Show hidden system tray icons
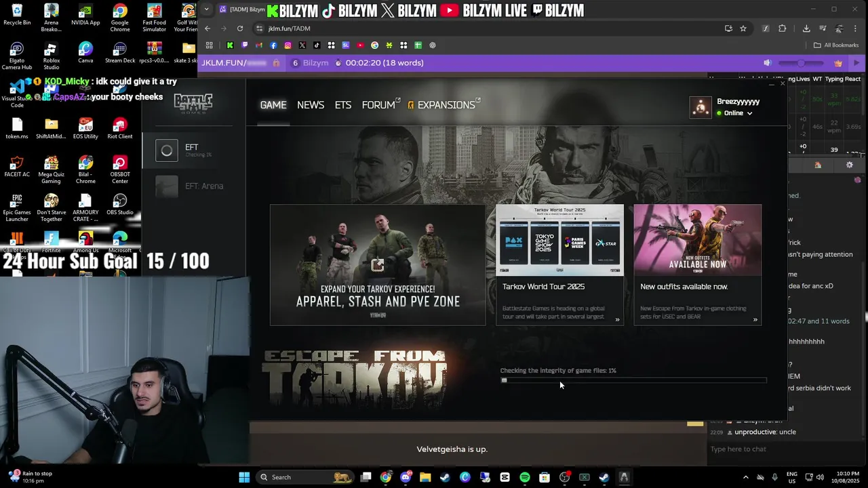 click(746, 477)
